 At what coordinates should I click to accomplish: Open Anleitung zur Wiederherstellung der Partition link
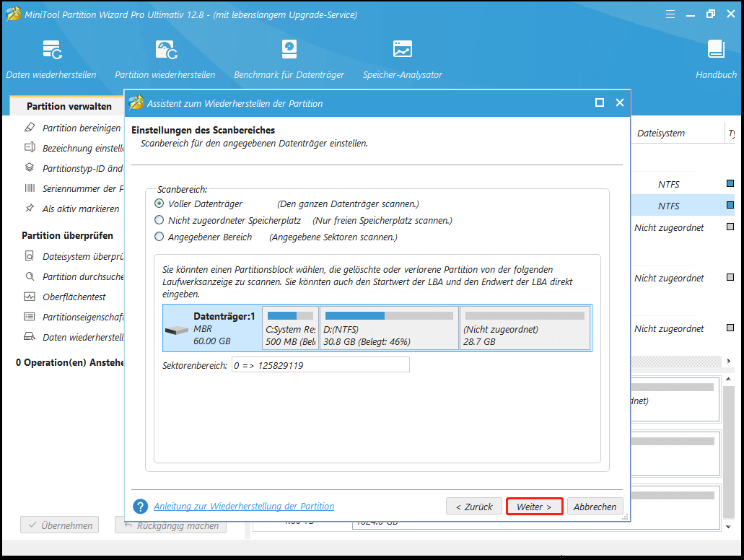(x=244, y=507)
